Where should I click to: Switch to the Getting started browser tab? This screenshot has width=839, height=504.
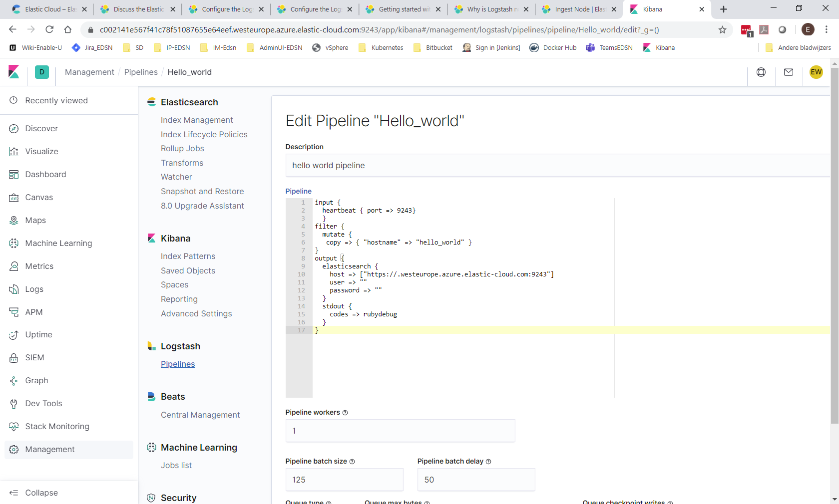[403, 9]
